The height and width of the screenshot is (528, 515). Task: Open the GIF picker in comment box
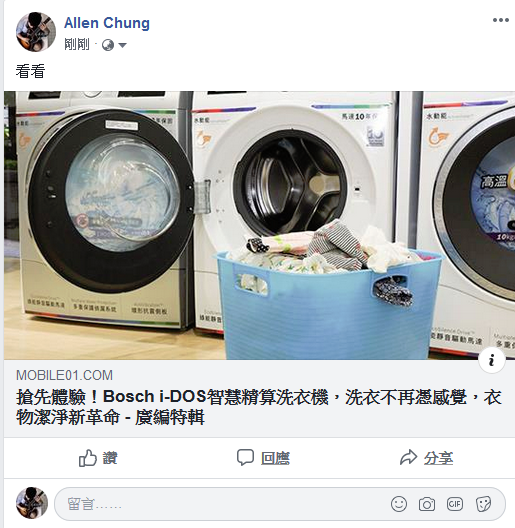(x=454, y=504)
